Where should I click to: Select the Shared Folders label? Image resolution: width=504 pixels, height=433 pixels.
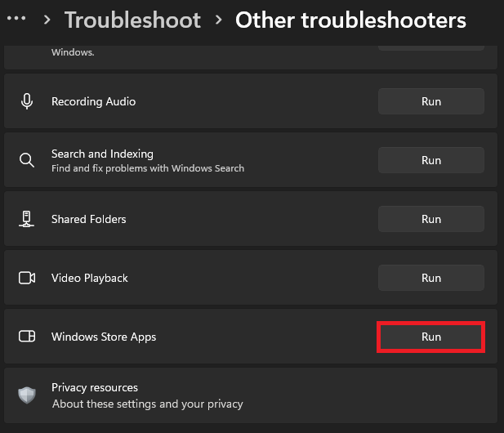[x=88, y=219]
